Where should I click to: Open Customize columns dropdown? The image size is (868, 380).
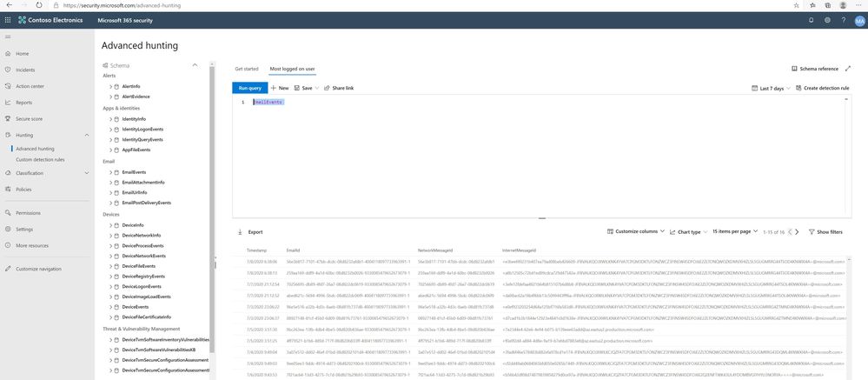click(x=636, y=231)
